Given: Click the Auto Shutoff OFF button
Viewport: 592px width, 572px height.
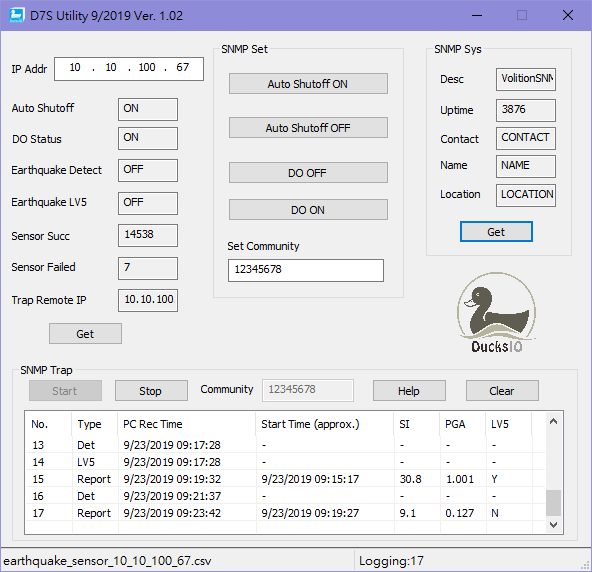Looking at the screenshot, I should pyautogui.click(x=308, y=128).
